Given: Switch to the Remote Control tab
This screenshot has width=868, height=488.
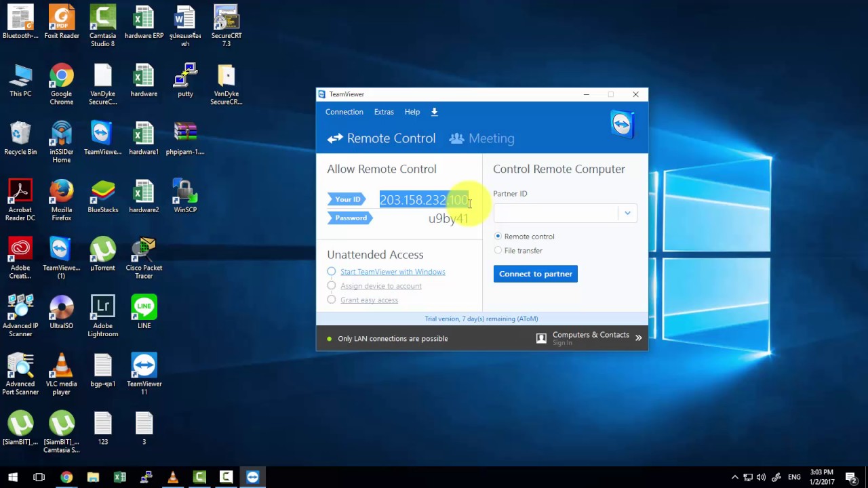Looking at the screenshot, I should tap(382, 138).
